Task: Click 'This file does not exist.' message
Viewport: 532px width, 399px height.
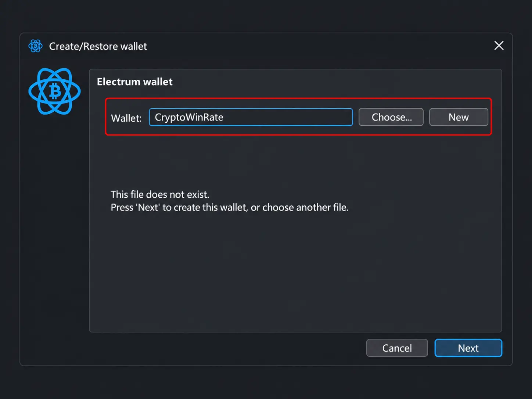Action: 160,194
